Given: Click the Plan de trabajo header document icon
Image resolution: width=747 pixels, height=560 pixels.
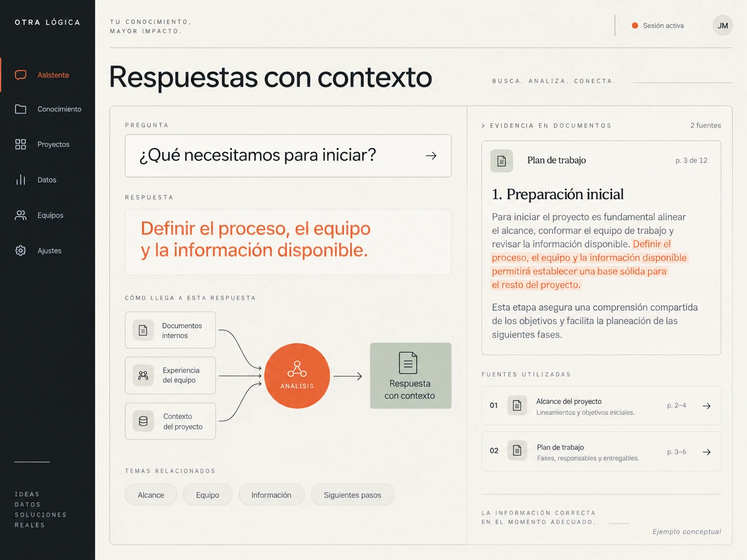Looking at the screenshot, I should point(501,161).
